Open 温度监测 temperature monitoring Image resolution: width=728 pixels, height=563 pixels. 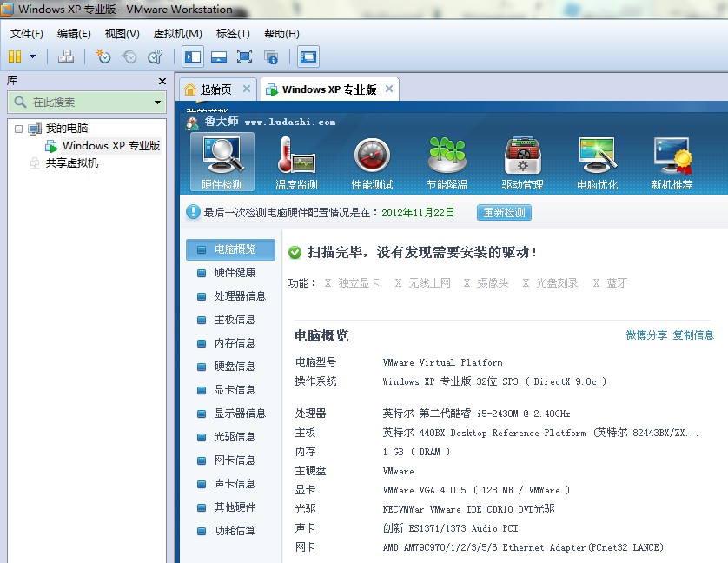(x=296, y=163)
